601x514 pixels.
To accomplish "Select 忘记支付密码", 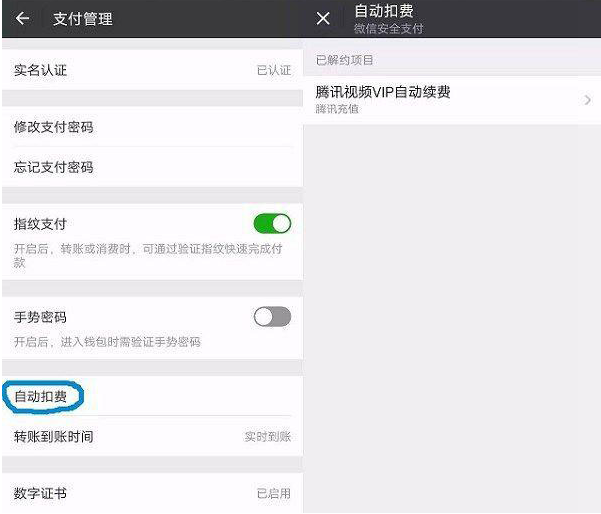I will (x=153, y=167).
